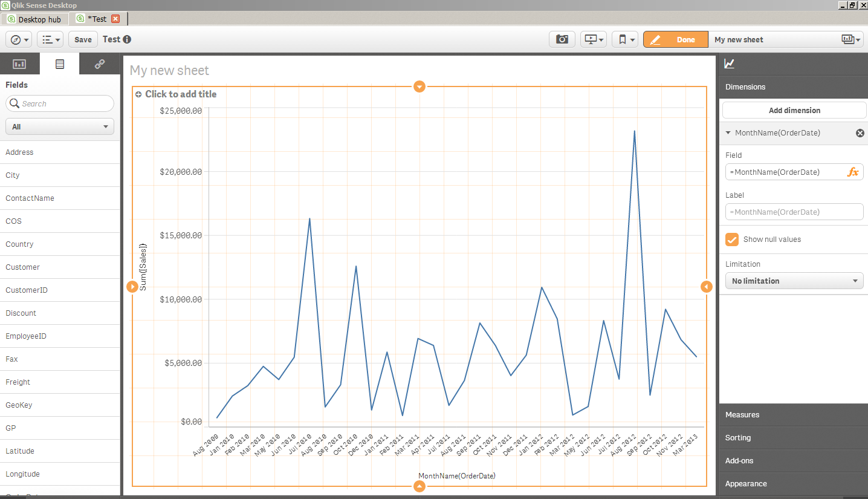Image resolution: width=868 pixels, height=499 pixels.
Task: Select the Freight field
Action: (60, 382)
